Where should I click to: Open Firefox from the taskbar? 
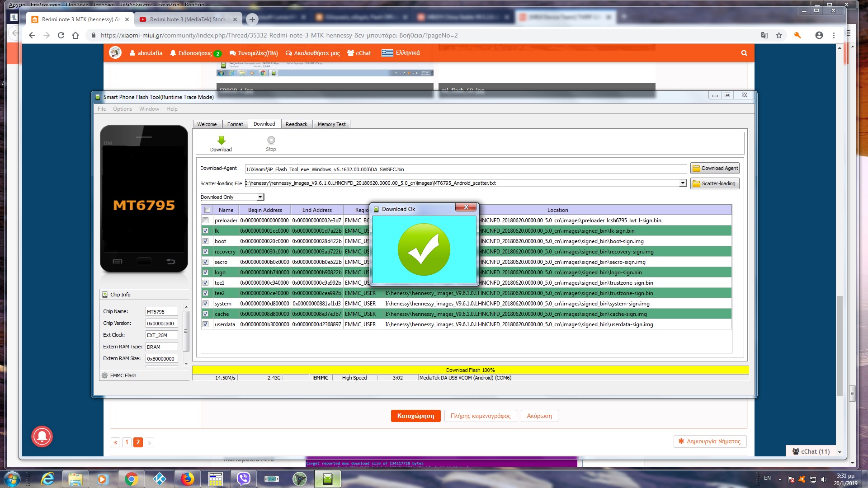click(x=187, y=479)
